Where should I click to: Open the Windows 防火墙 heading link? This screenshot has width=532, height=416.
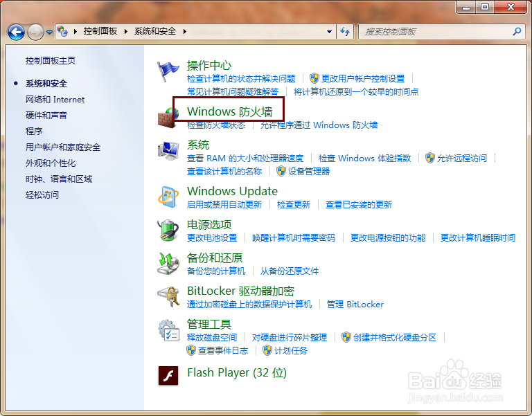coord(230,111)
